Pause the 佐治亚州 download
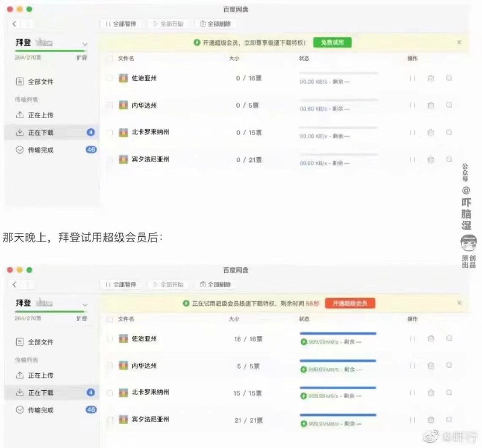Image resolution: width=482 pixels, height=448 pixels. [x=413, y=78]
